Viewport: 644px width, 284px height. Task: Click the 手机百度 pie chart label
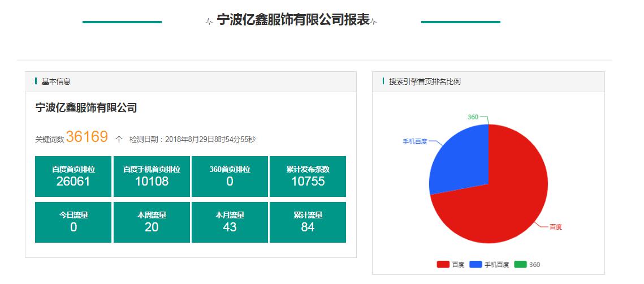414,141
